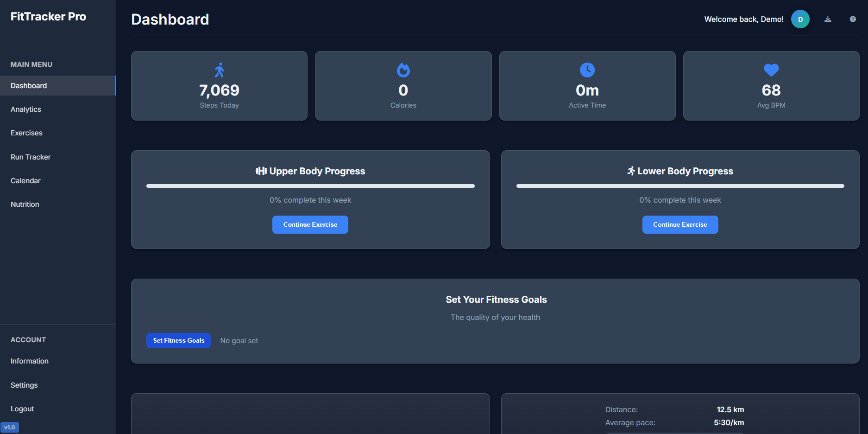Log out using the Logout link

click(x=22, y=408)
